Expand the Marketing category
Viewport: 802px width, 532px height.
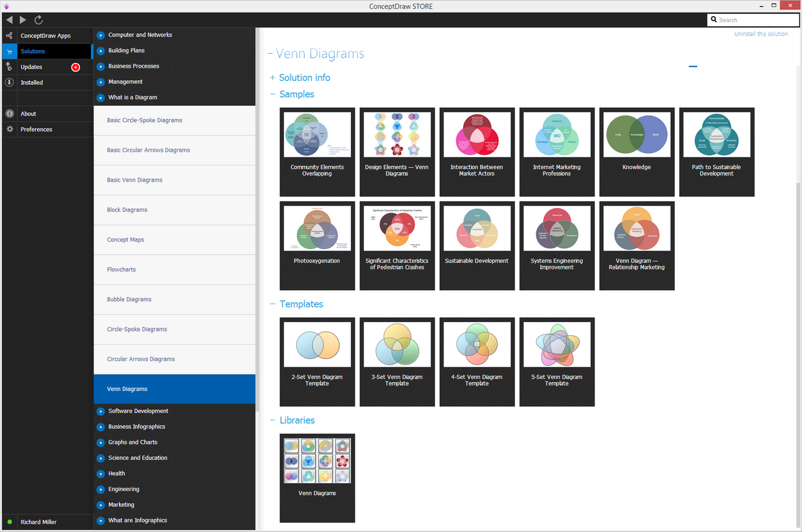[101, 506]
